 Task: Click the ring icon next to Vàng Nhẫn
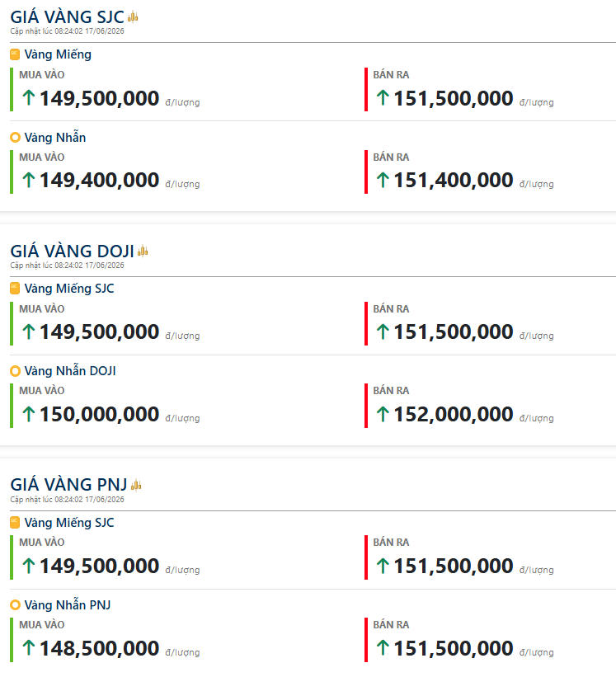(x=15, y=138)
